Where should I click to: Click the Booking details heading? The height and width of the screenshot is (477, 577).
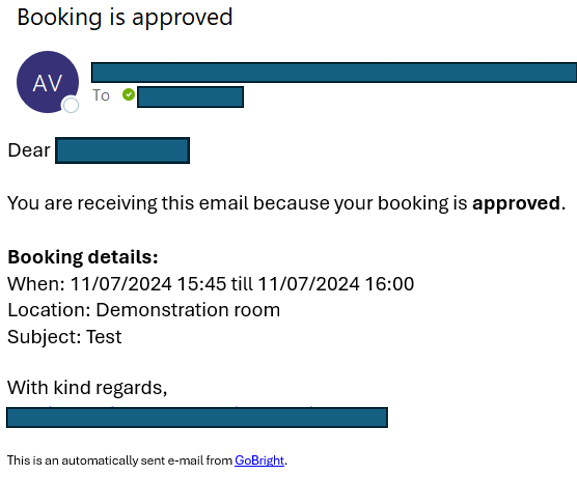83,257
